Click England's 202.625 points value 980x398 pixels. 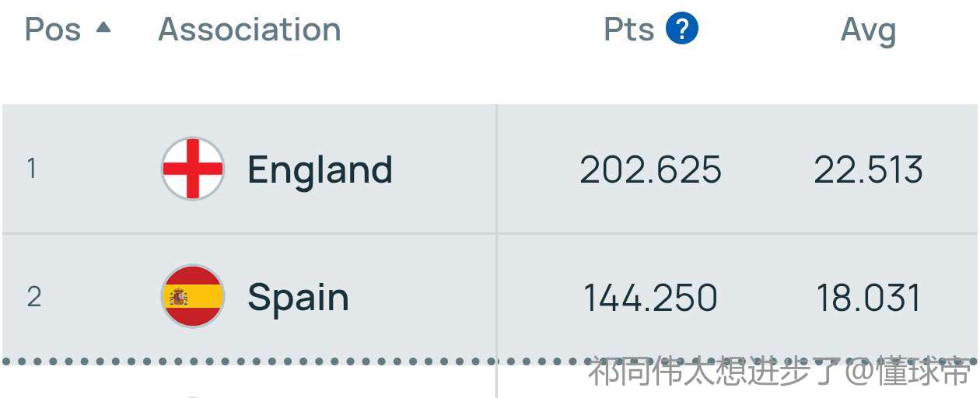(x=650, y=169)
